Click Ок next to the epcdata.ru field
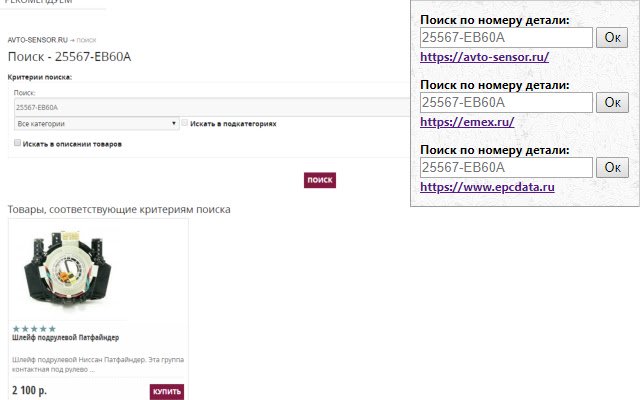Image resolution: width=640 pixels, height=400 pixels. click(612, 167)
